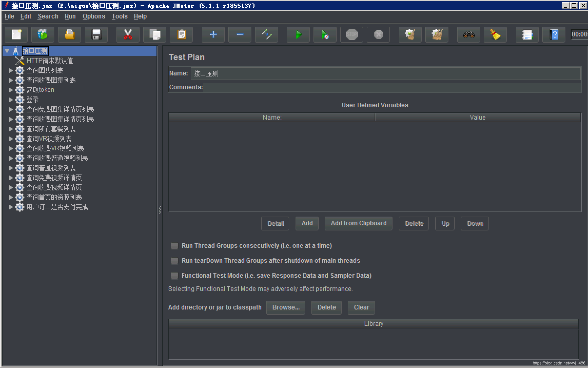
Task: Expand the 查询图集列表 tree node
Action: click(x=11, y=70)
